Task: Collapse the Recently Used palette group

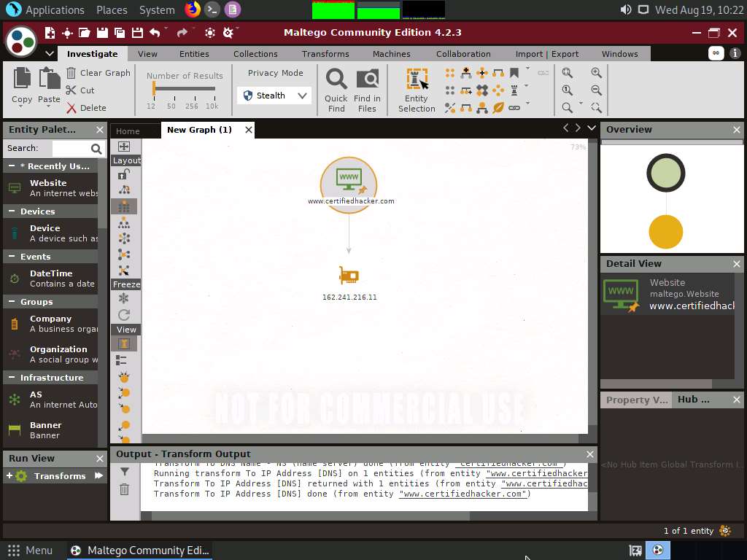Action: coord(12,166)
